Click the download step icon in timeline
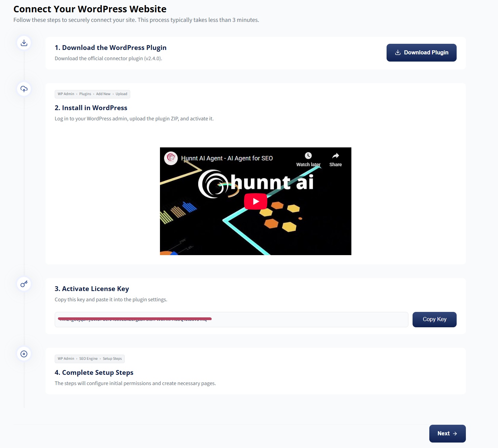Viewport: 498px width, 448px height. click(24, 43)
